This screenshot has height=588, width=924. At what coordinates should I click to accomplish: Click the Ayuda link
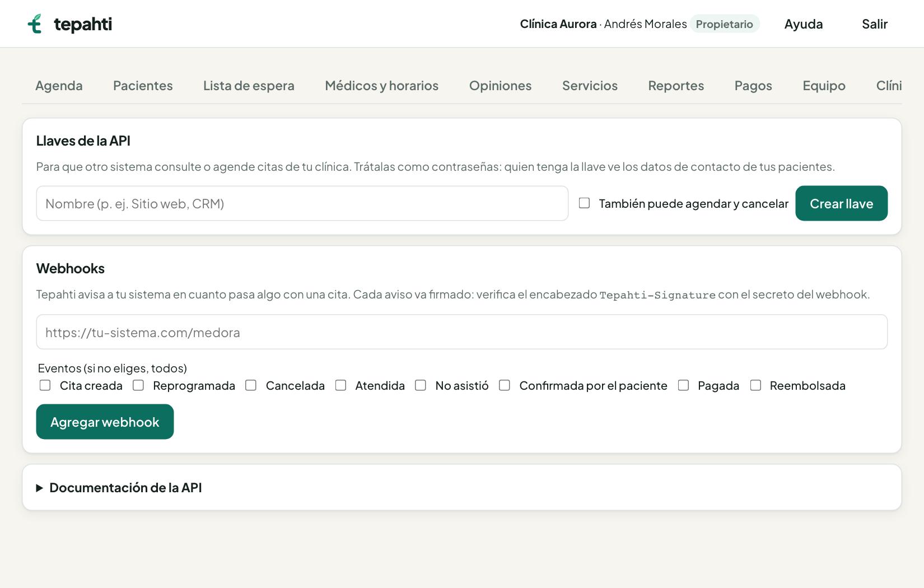coord(804,24)
